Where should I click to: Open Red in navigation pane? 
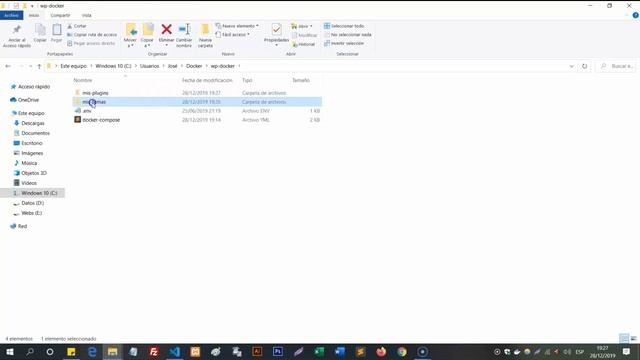22,227
